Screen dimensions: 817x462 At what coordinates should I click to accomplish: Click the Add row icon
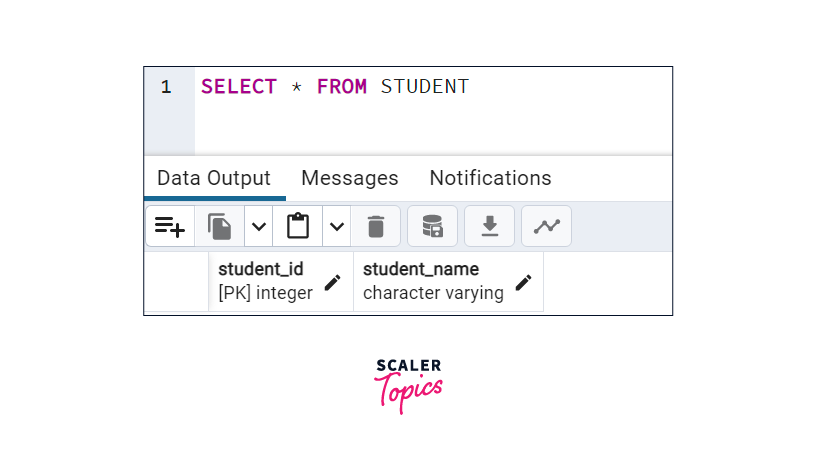[170, 227]
